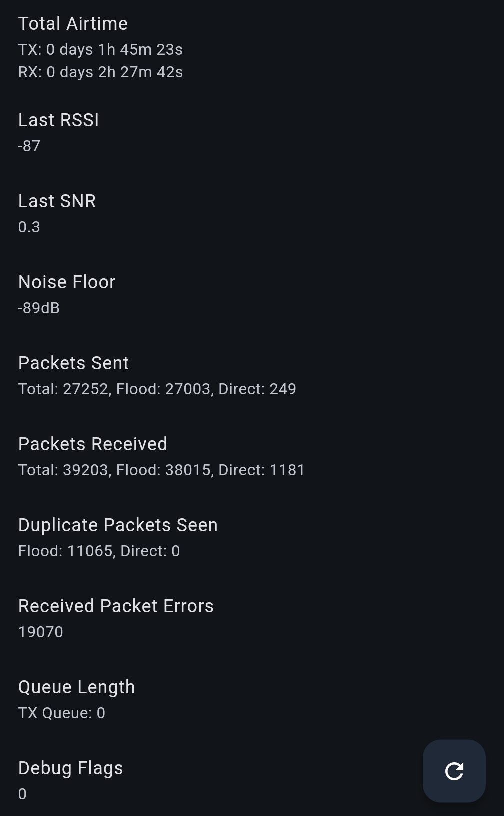The width and height of the screenshot is (504, 816).
Task: Select the Noise Floor label
Action: [x=67, y=282]
